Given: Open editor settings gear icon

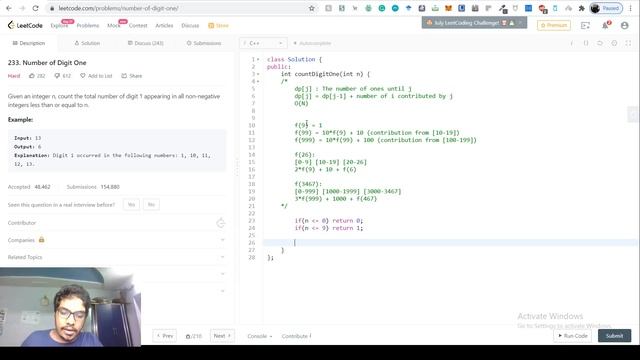Looking at the screenshot, I should tap(614, 43).
